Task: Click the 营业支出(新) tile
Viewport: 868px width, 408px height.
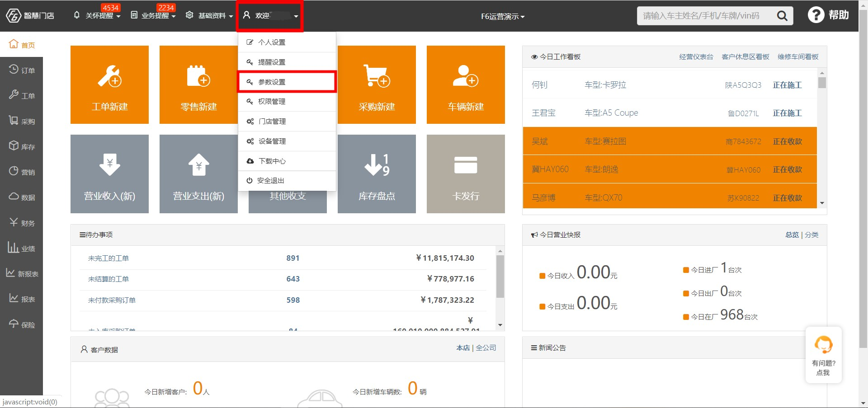Action: click(x=198, y=174)
